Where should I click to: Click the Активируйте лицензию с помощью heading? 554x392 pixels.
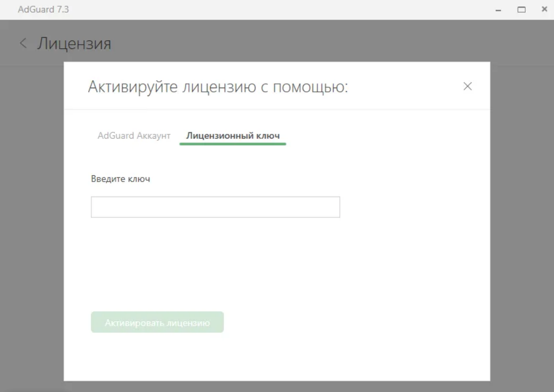tap(217, 87)
